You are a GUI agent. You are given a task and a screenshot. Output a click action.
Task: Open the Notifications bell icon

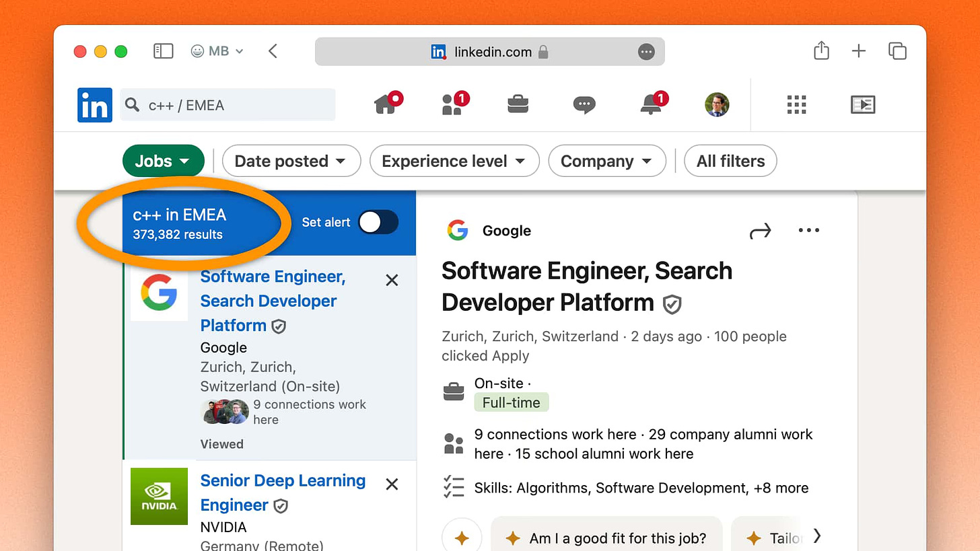(x=652, y=104)
